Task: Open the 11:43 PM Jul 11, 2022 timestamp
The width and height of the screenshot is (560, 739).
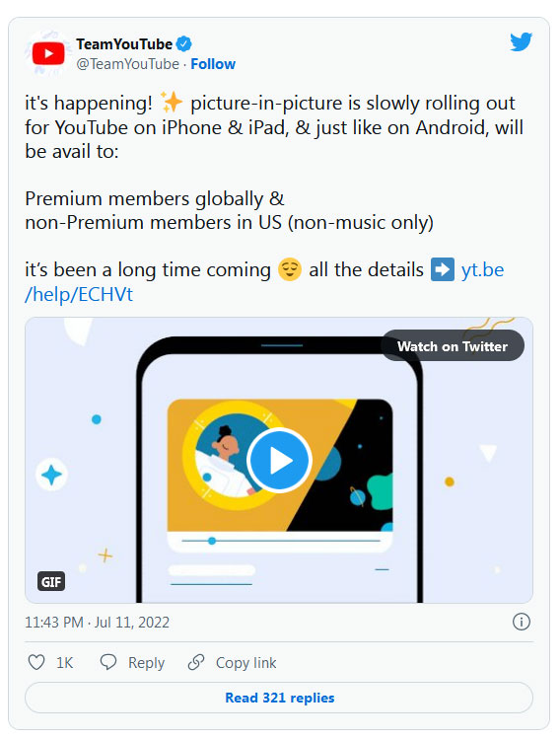Action: pyautogui.click(x=97, y=623)
